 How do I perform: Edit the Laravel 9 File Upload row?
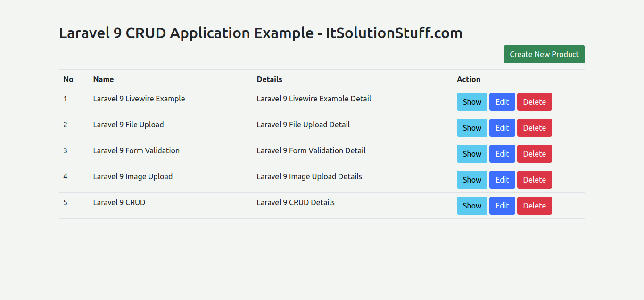pyautogui.click(x=502, y=128)
